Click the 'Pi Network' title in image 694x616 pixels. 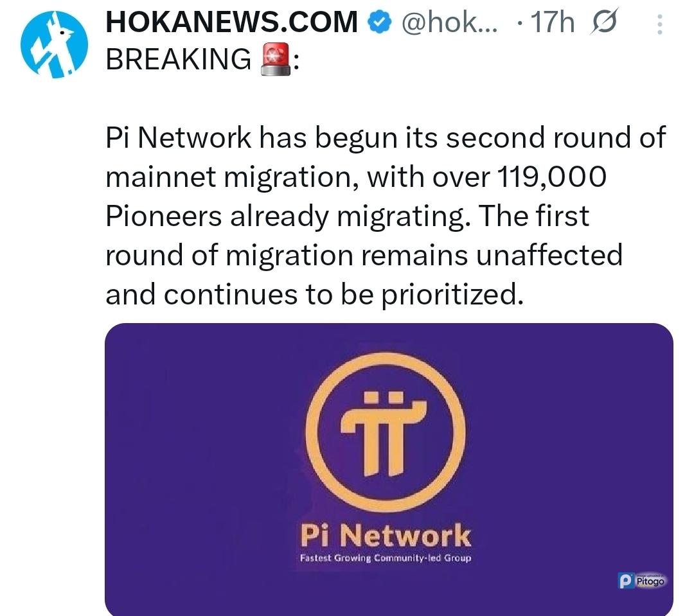click(x=385, y=534)
